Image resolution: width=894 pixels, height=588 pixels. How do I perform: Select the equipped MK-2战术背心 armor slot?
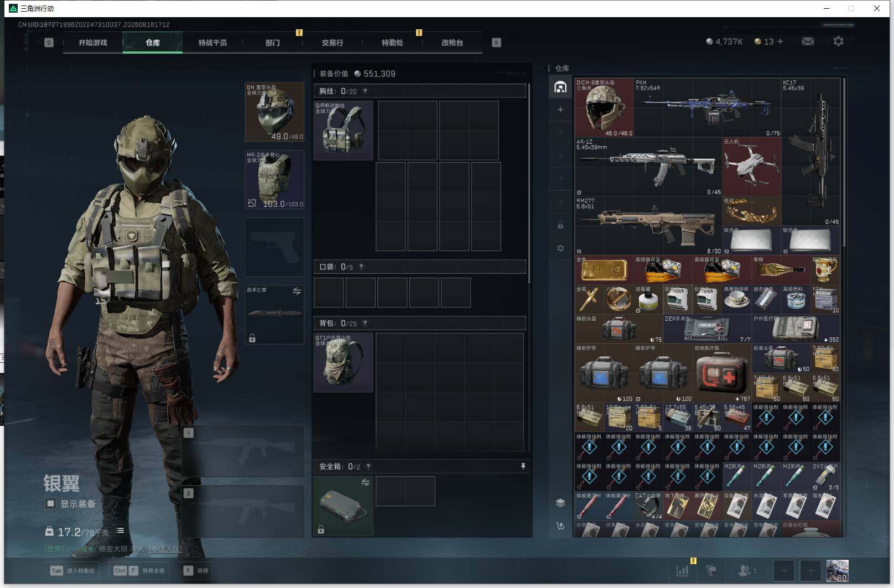[274, 180]
